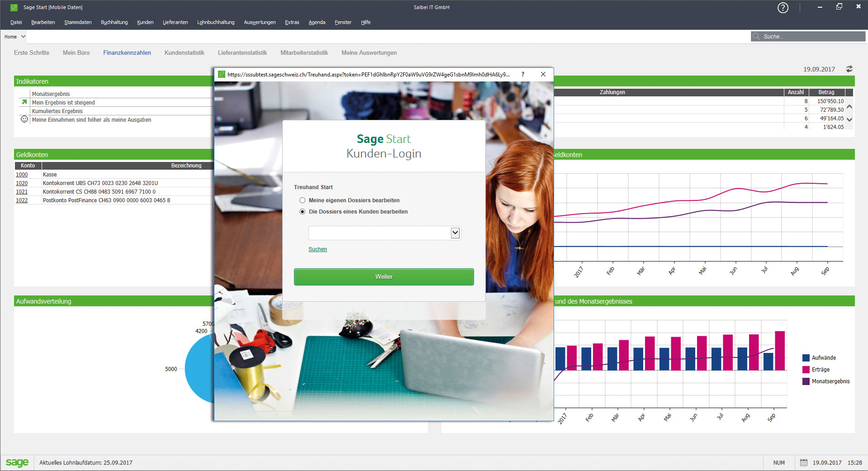Click the search magnifier icon in Suche field
Screen dimensions: 868x471
756,36
